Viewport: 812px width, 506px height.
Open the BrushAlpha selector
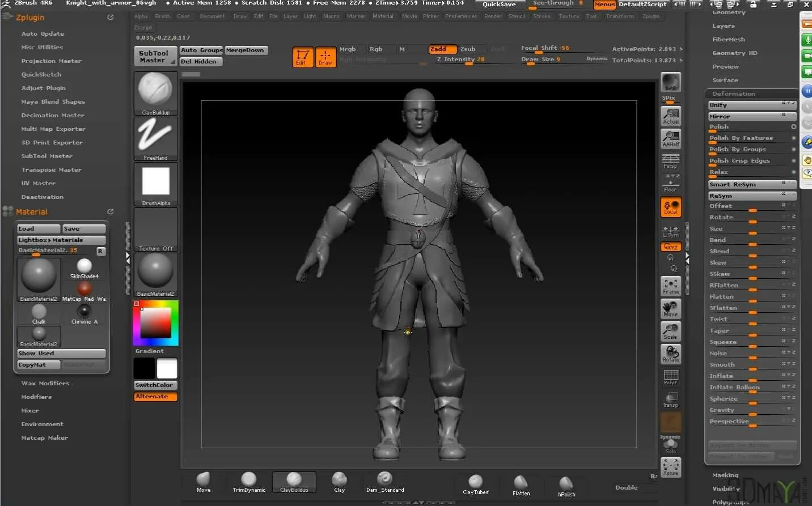pyautogui.click(x=155, y=184)
